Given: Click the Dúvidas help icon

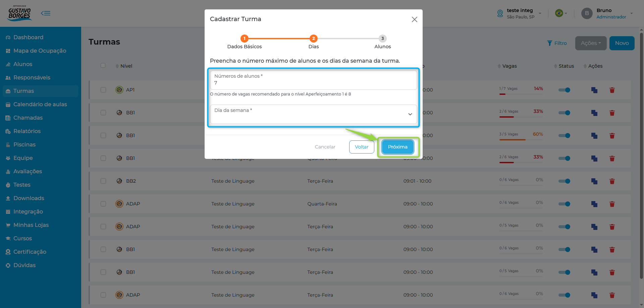Looking at the screenshot, I should pyautogui.click(x=8, y=265).
